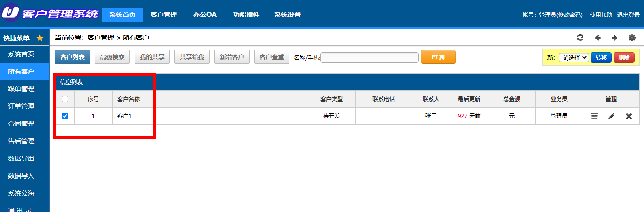
Task: Click the 待开发 cell
Action: [x=332, y=116]
